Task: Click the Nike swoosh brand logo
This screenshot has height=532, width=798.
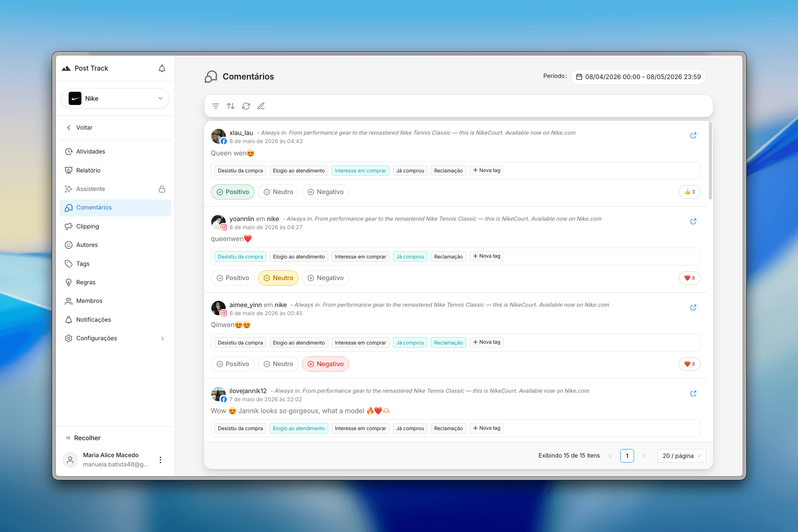Action: click(x=75, y=98)
